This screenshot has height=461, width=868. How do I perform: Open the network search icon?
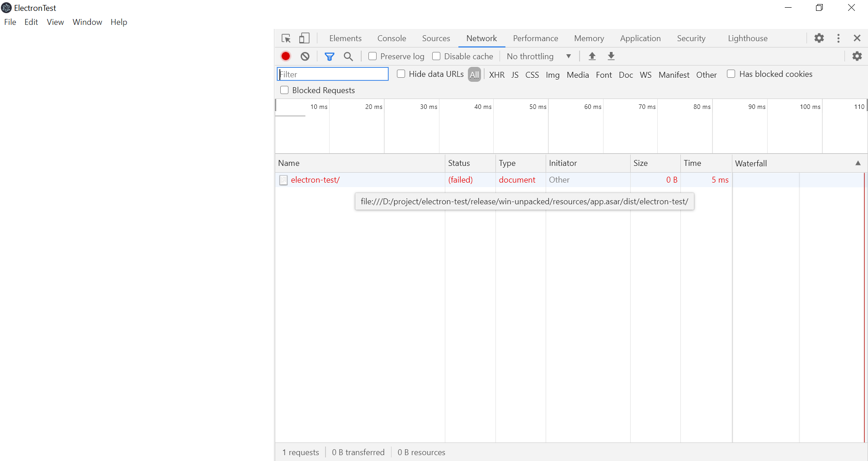coord(348,56)
